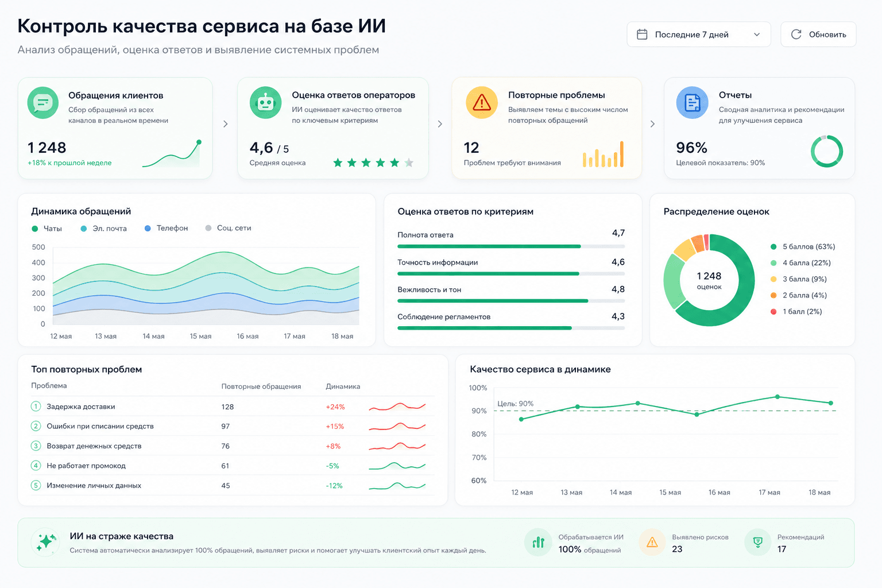Click the calendar icon in the date selector
The image size is (882, 588).
(x=642, y=34)
